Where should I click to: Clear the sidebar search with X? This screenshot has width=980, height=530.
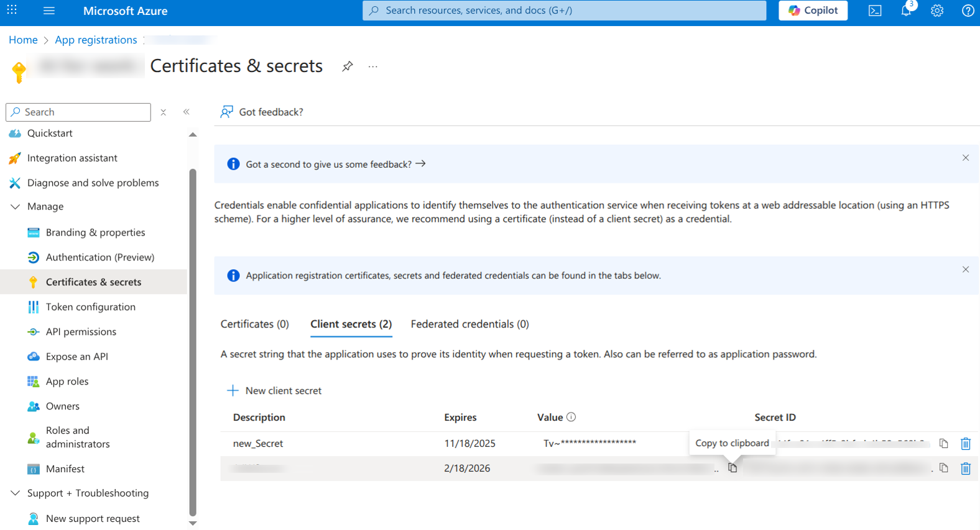coord(164,112)
